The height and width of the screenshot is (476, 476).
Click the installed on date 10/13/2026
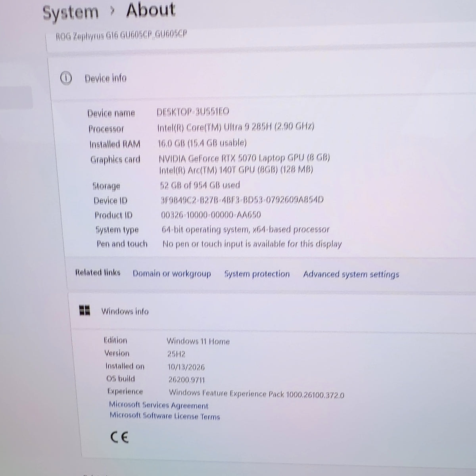click(186, 367)
